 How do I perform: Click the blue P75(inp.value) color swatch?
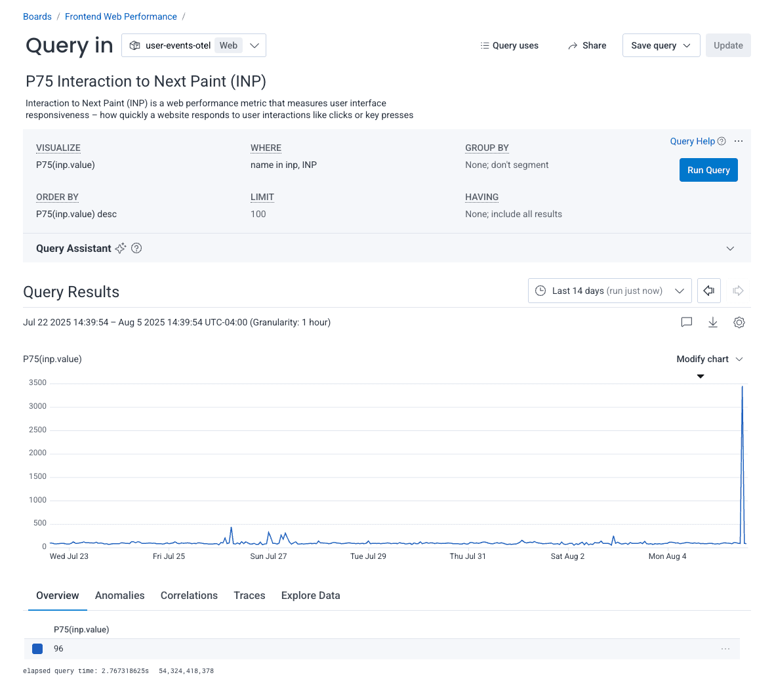click(x=37, y=649)
